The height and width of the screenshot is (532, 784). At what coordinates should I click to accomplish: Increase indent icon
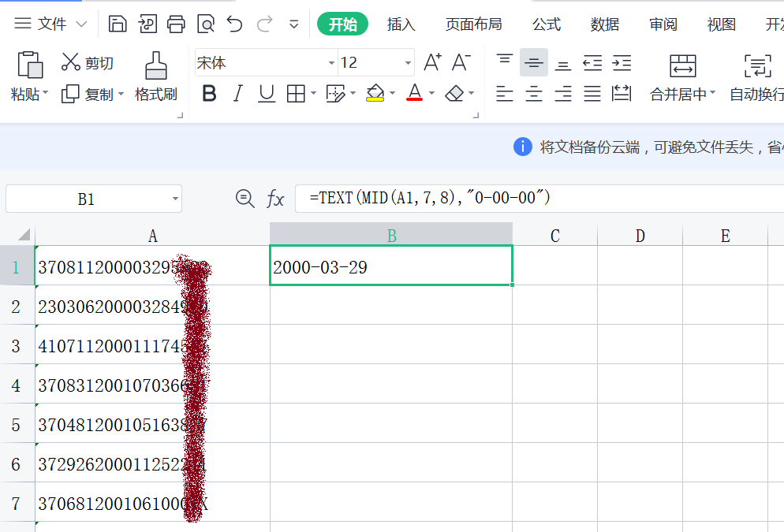click(x=622, y=62)
